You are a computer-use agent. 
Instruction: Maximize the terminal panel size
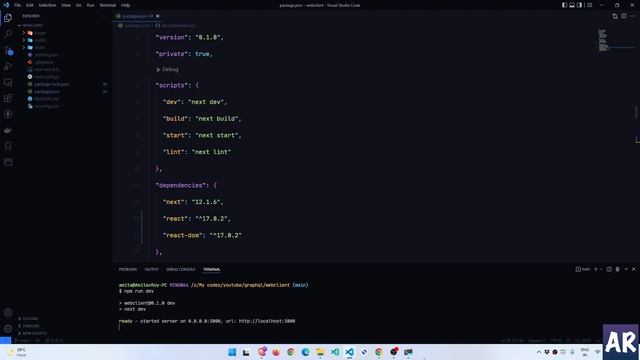(626, 269)
